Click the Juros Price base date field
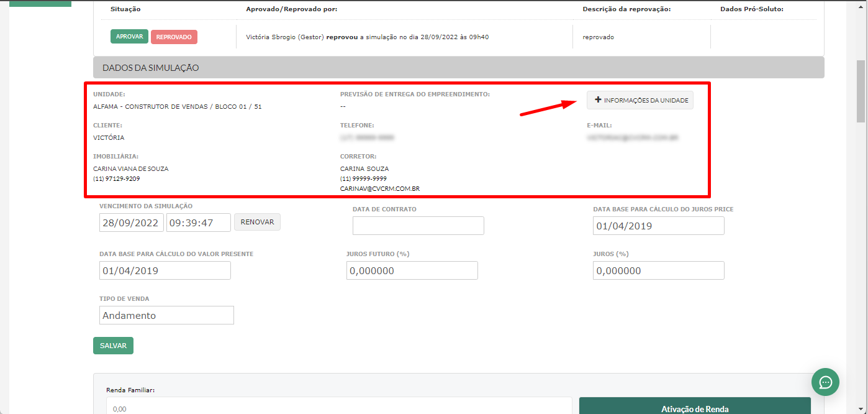This screenshot has width=868, height=414. point(659,226)
